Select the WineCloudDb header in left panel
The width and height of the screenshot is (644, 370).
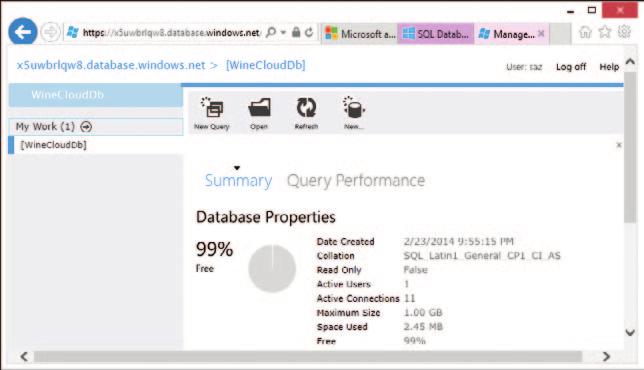pyautogui.click(x=96, y=95)
